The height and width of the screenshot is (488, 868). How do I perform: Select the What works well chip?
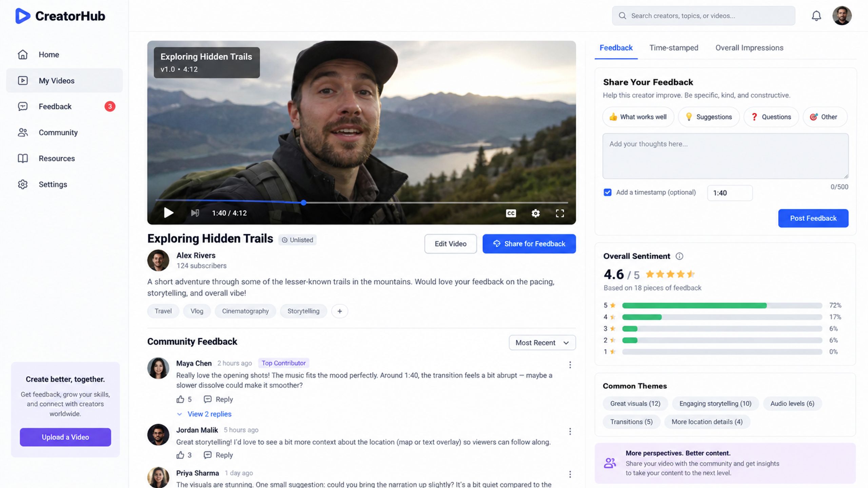click(x=638, y=117)
